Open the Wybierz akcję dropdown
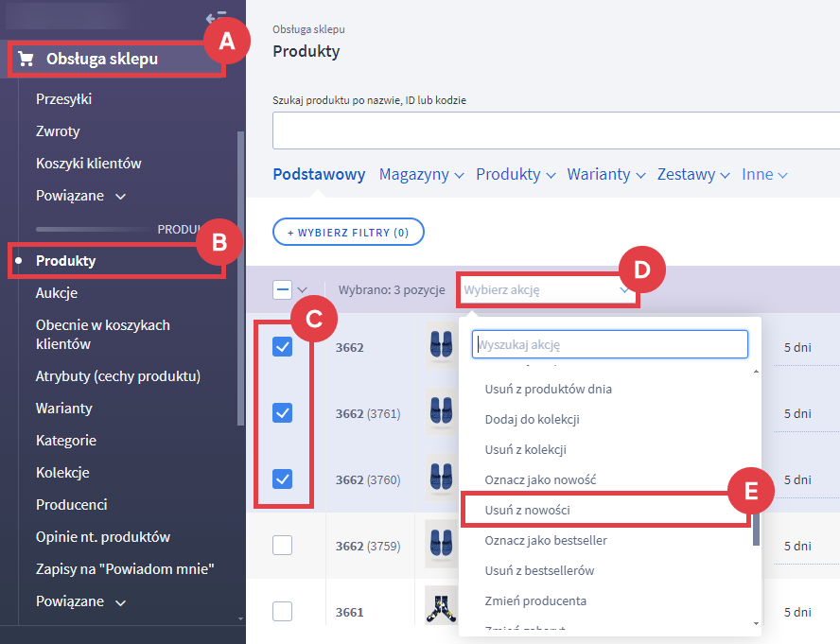The image size is (840, 644). click(547, 290)
